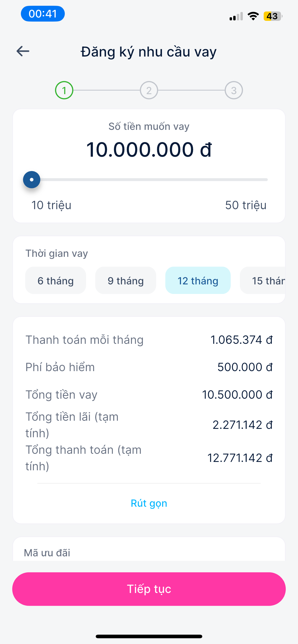Choose the 15 tháng loan term option

pyautogui.click(x=263, y=281)
